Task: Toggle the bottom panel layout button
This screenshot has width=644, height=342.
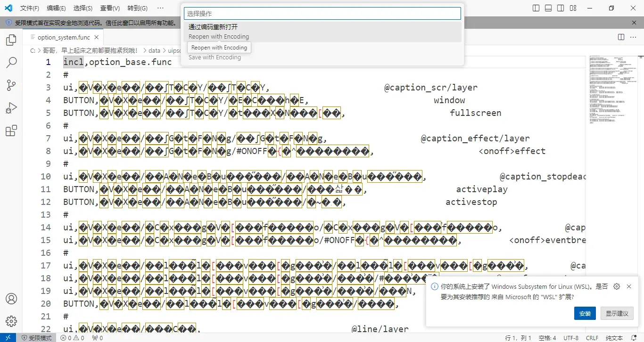Action: click(548, 8)
